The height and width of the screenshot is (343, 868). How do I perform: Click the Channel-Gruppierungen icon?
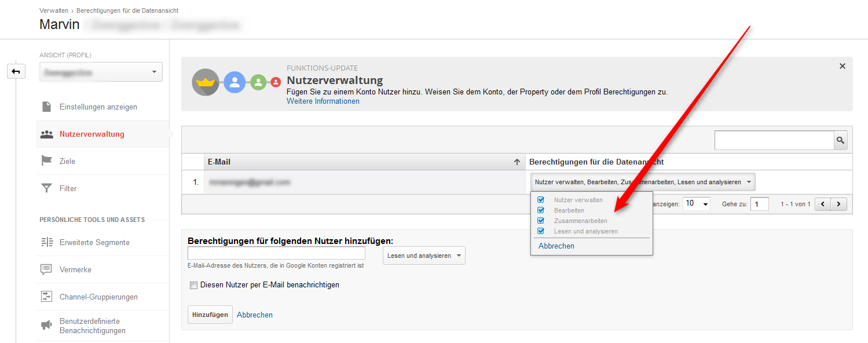coord(46,297)
